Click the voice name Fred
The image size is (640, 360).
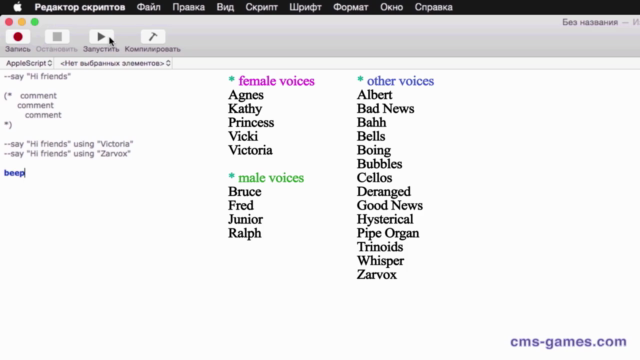point(241,205)
